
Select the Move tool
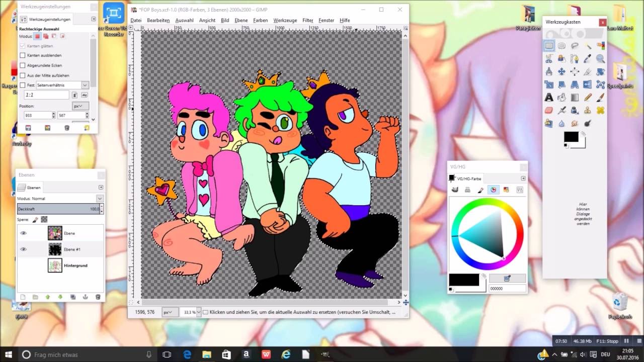(561, 71)
